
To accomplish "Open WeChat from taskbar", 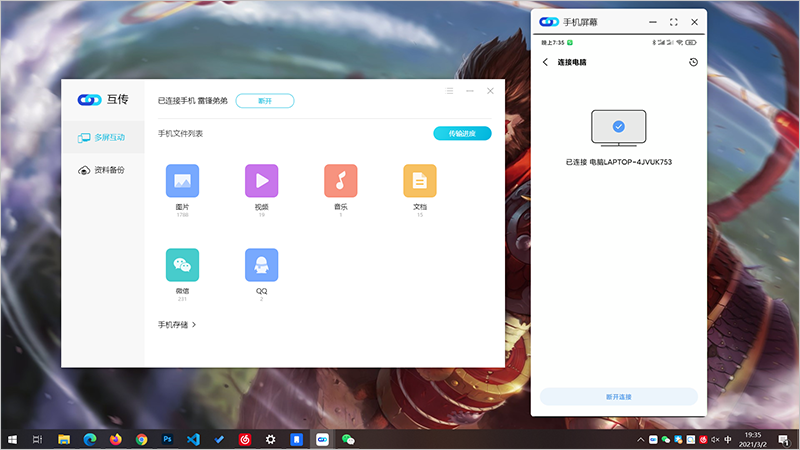I will (348, 439).
